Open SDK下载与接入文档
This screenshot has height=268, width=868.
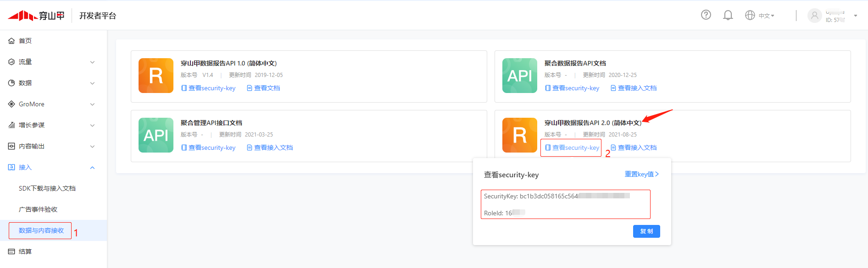tap(47, 188)
